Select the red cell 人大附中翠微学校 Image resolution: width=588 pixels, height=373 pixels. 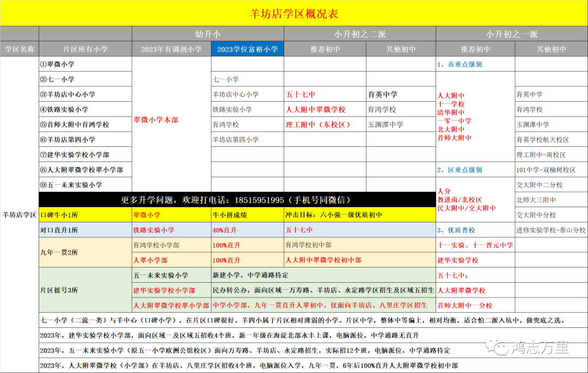point(325,109)
